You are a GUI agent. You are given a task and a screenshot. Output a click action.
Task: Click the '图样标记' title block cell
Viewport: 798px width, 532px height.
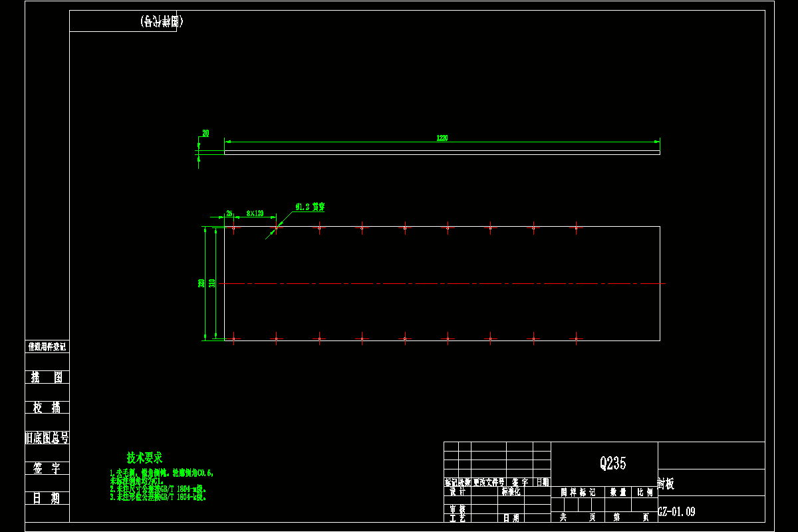click(x=578, y=492)
